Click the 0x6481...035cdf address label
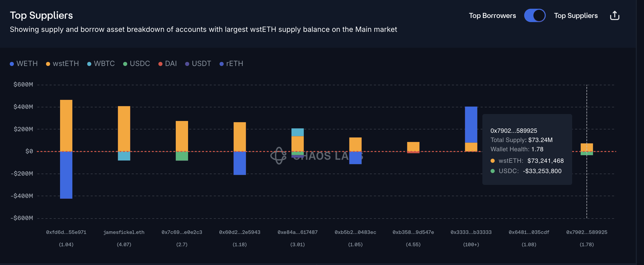This screenshot has height=265, width=644. (529, 232)
